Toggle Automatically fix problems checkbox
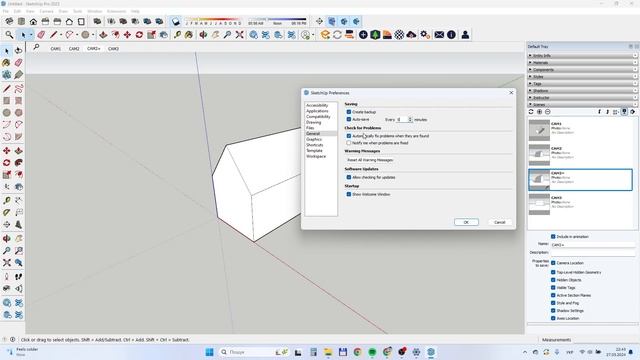This screenshot has height=360, width=640. coord(349,136)
